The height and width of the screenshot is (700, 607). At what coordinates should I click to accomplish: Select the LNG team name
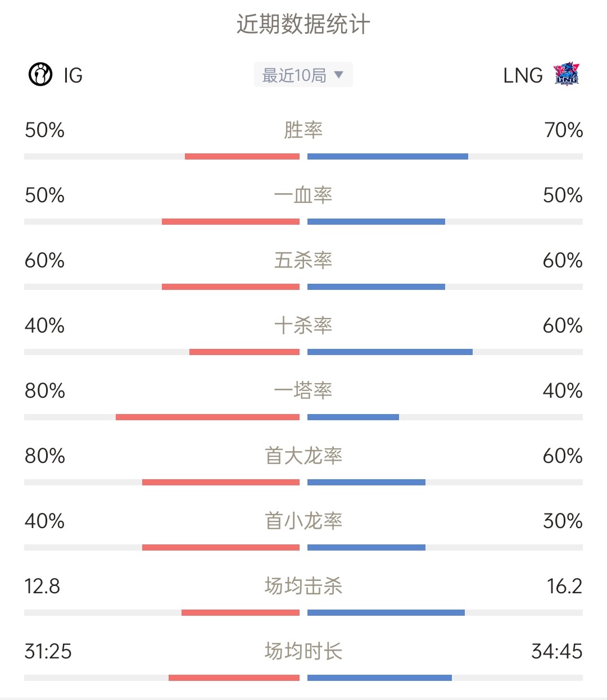pos(523,75)
